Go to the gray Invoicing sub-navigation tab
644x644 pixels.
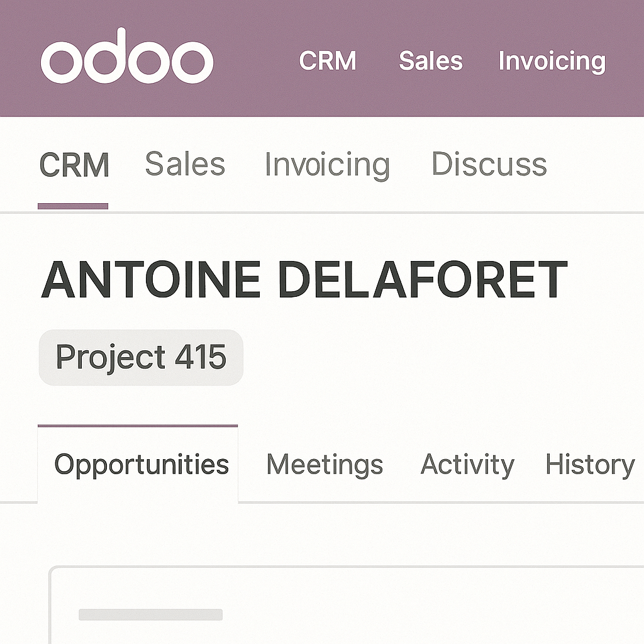pos(327,165)
